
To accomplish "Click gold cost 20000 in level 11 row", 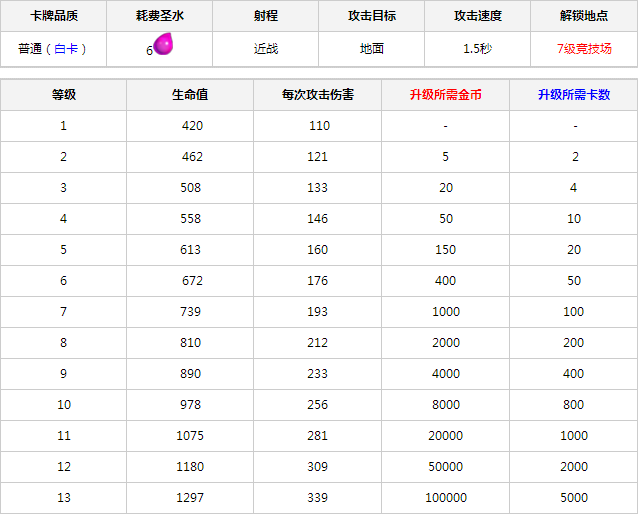I will coord(446,436).
